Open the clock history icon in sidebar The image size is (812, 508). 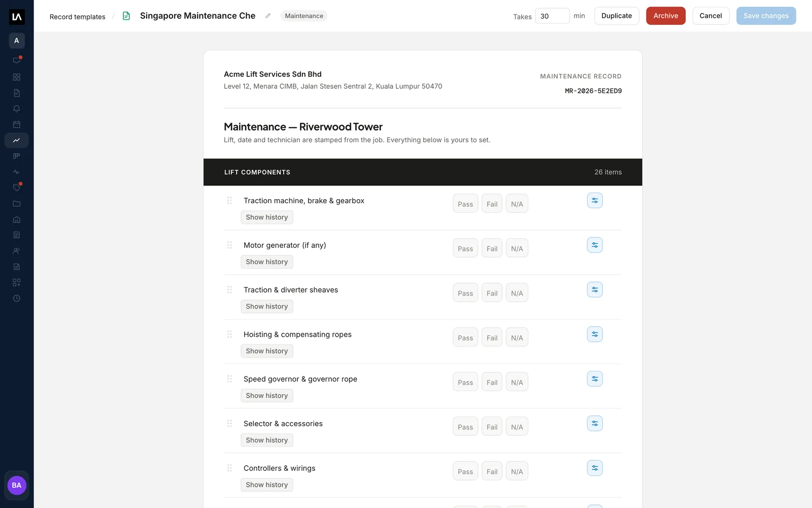[x=17, y=298]
